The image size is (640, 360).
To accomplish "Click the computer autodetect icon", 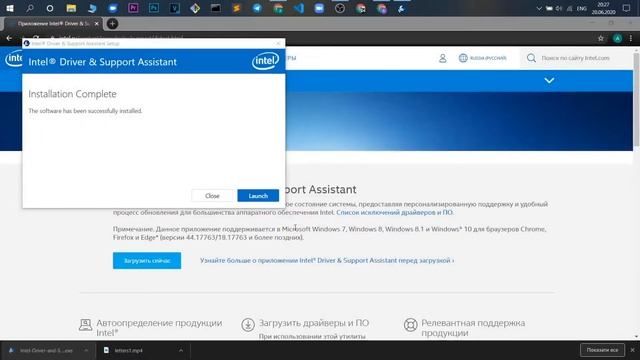I will pyautogui.click(x=85, y=325).
